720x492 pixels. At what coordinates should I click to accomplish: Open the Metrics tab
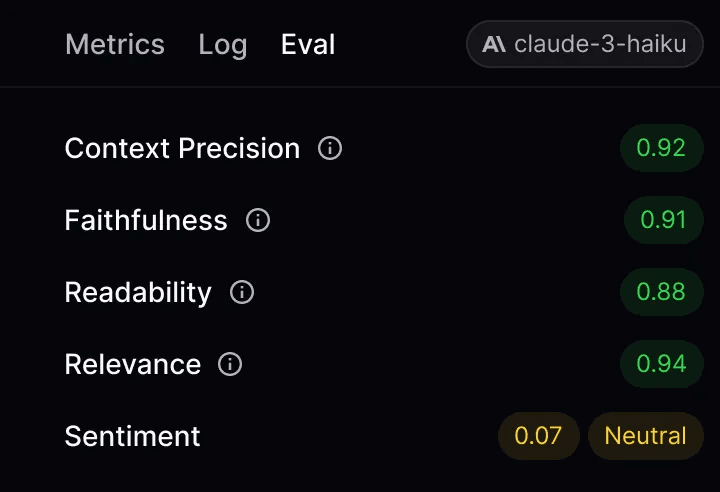[114, 45]
